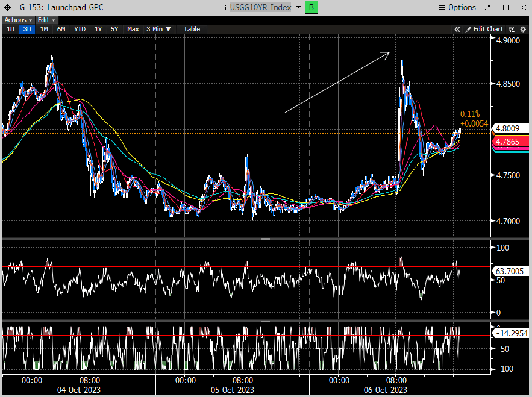This screenshot has width=532, height=397.
Task: Open chart settings gear icon
Action: (522, 29)
